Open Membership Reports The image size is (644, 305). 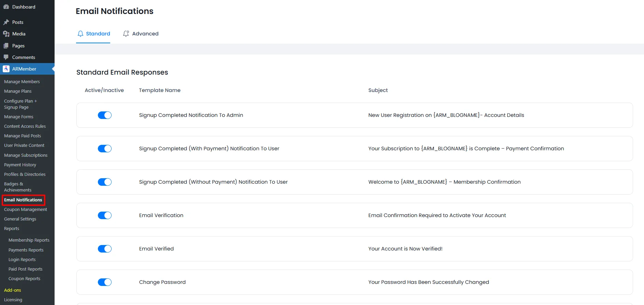click(29, 240)
